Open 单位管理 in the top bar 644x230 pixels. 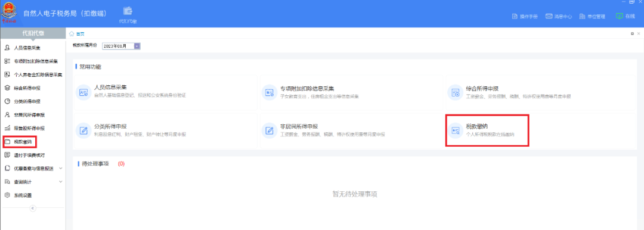pyautogui.click(x=592, y=17)
